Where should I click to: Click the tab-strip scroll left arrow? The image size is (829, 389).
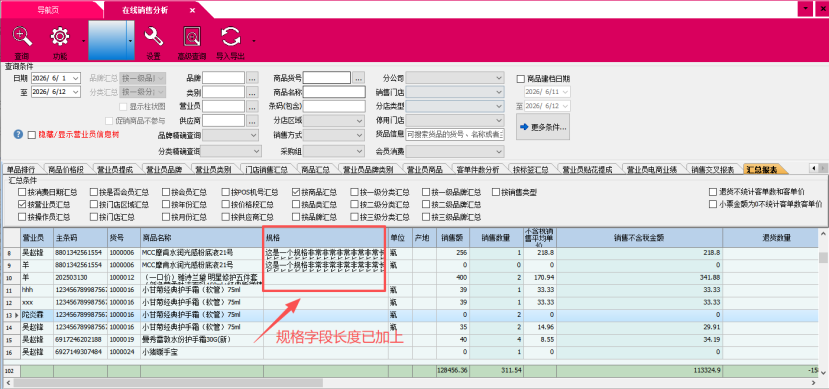(x=814, y=168)
